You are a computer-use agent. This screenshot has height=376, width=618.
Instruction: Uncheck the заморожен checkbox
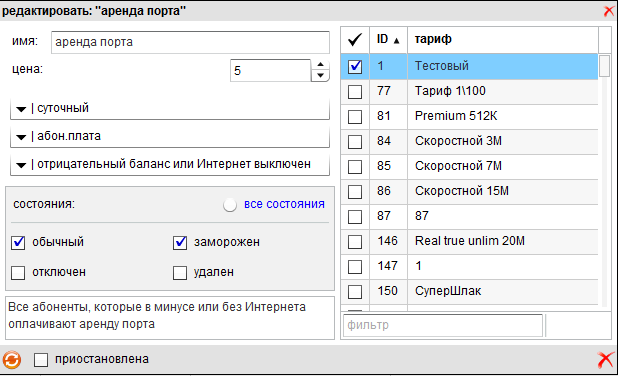pos(180,242)
